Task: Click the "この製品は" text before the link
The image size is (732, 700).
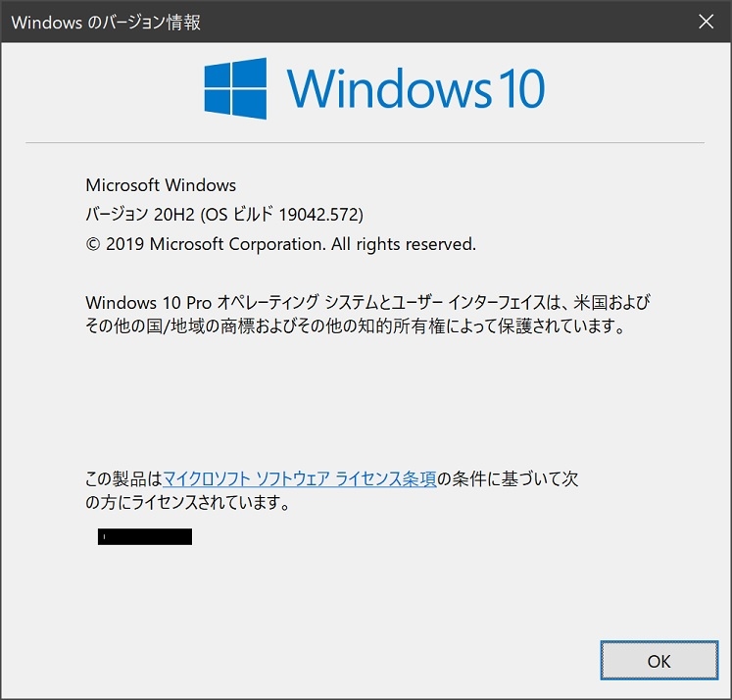Action: click(x=123, y=479)
